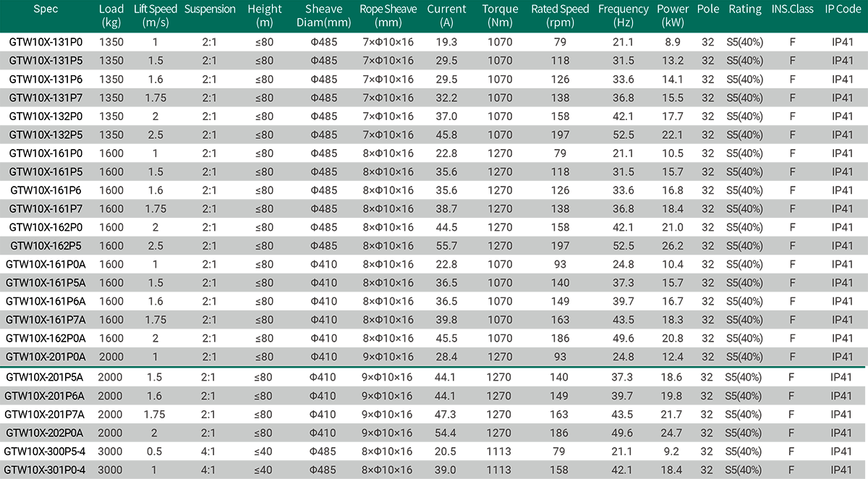The image size is (868, 479).
Task: Click power value 26.2 in GTW10X-162P5 row
Action: tap(673, 245)
